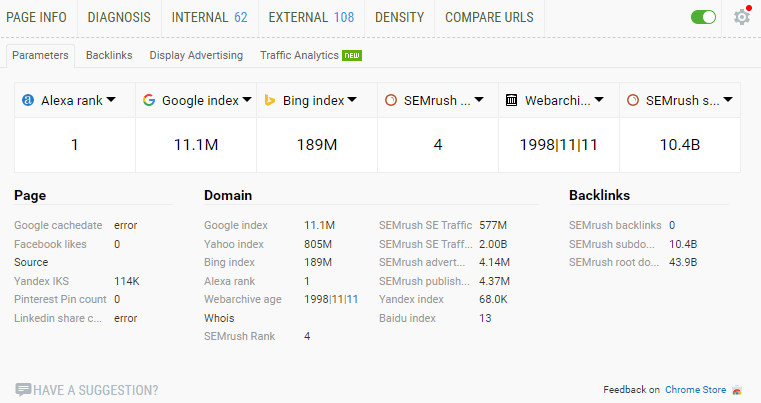Open the DIAGNOSIS tab

(x=119, y=17)
